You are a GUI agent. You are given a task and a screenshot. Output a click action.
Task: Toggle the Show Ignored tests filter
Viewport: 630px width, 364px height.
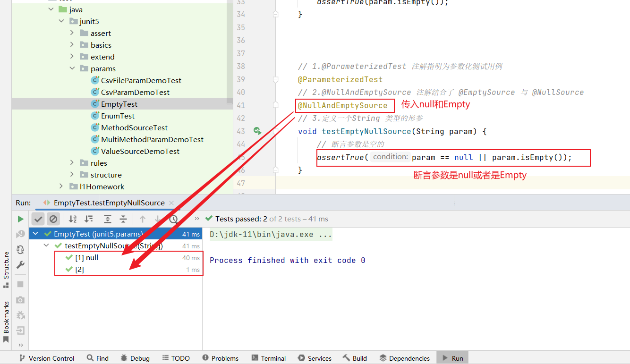coord(53,219)
